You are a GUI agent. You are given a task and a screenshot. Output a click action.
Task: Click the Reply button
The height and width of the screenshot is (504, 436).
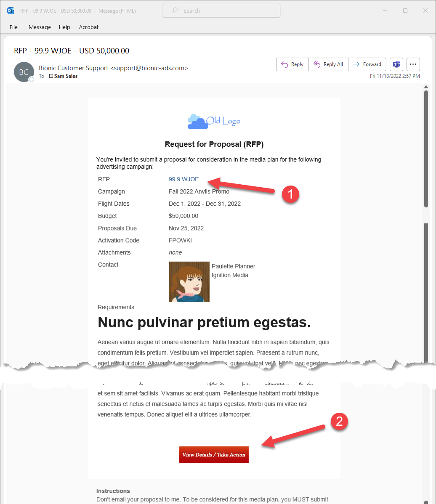[292, 64]
